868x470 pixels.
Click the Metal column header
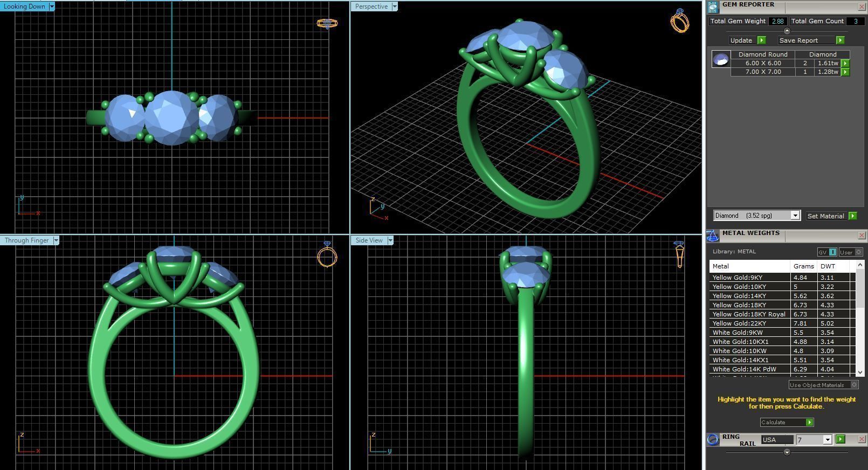point(750,266)
